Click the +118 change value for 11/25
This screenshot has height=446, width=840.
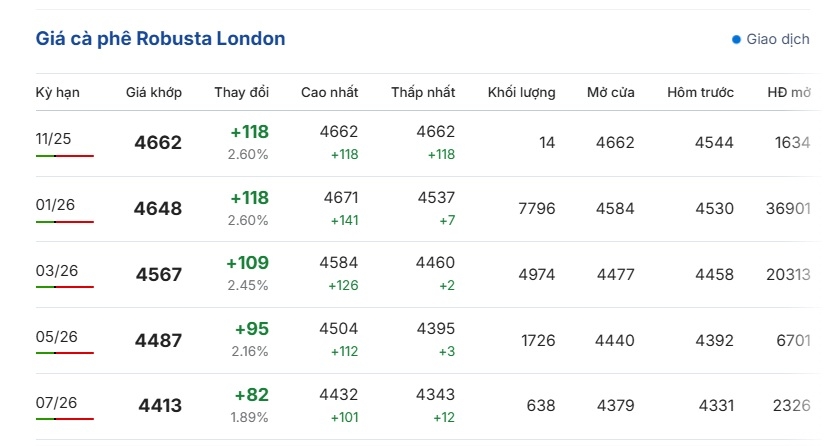click(x=249, y=132)
